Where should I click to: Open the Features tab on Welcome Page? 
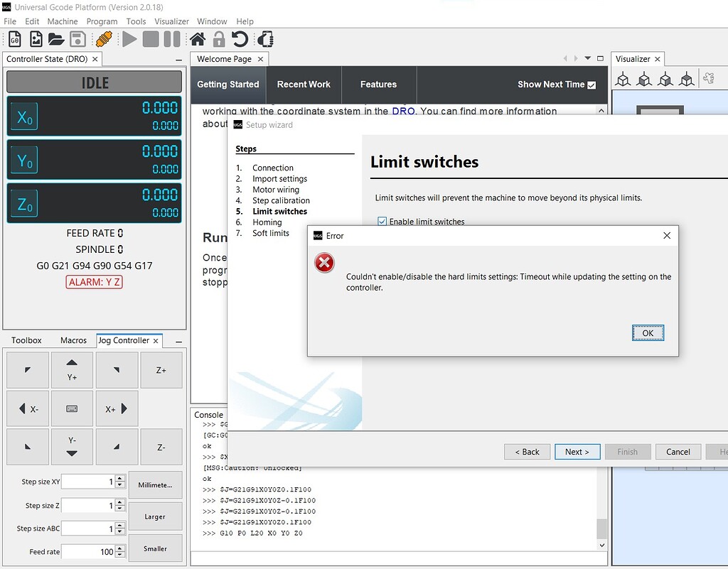pos(378,85)
